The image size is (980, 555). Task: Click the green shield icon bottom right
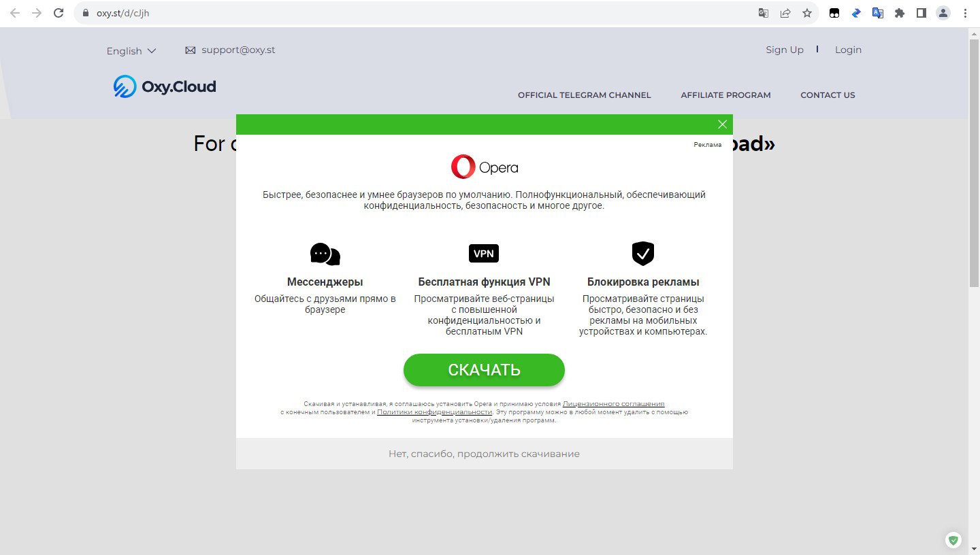pyautogui.click(x=953, y=540)
